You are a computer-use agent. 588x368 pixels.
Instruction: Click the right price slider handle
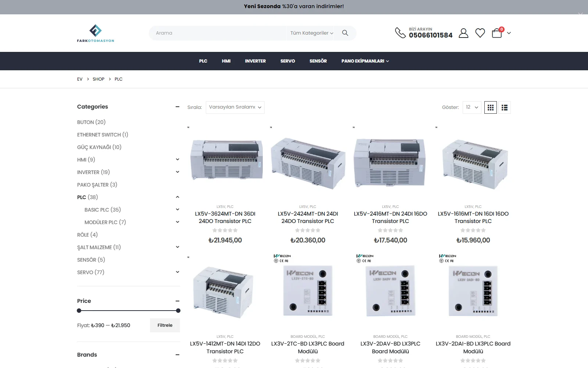click(178, 311)
